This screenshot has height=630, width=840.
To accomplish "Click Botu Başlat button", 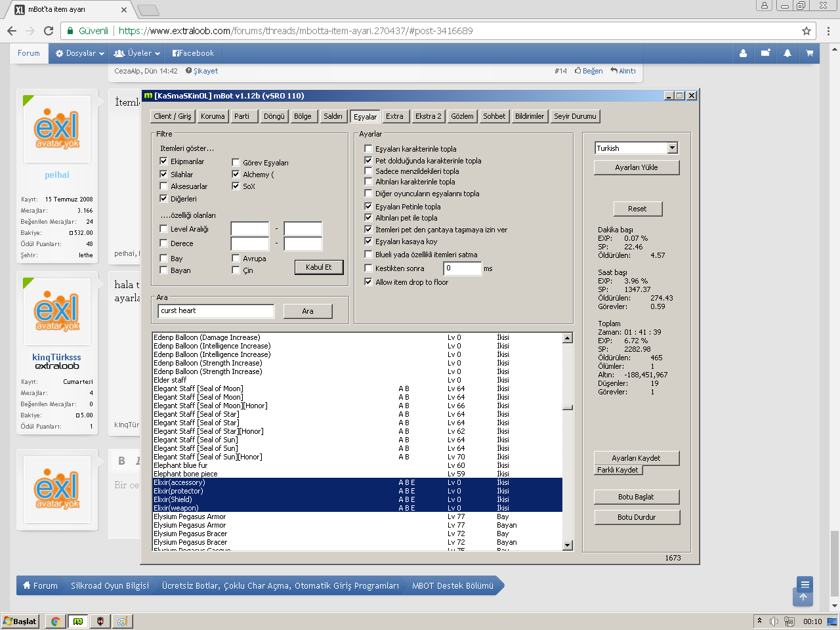I will pos(637,497).
